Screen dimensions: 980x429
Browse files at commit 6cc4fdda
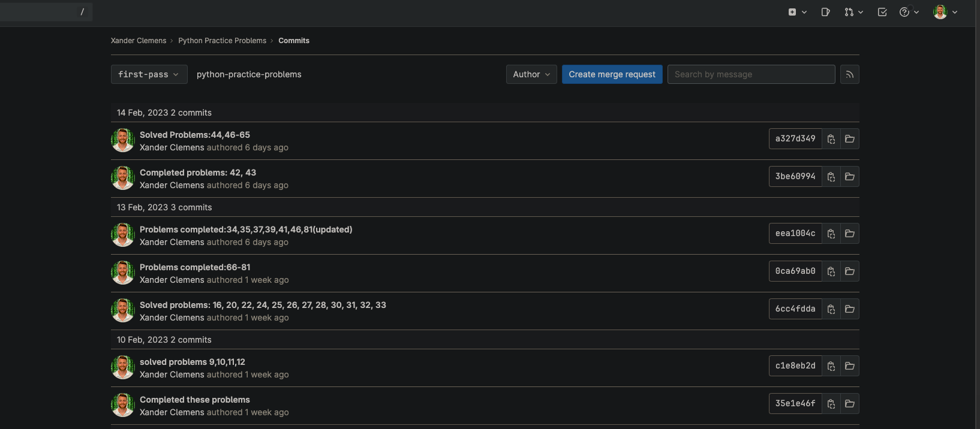pos(850,309)
